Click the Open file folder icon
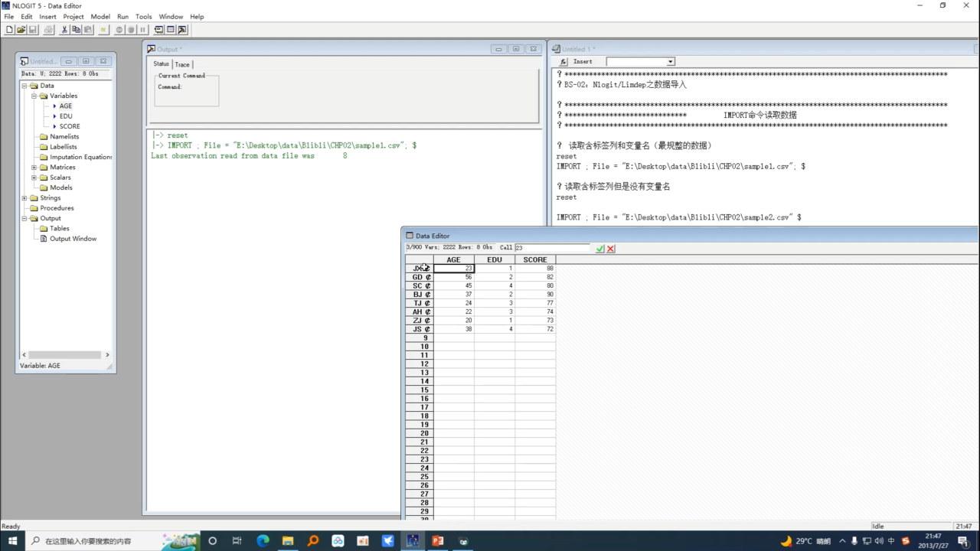 [21, 30]
